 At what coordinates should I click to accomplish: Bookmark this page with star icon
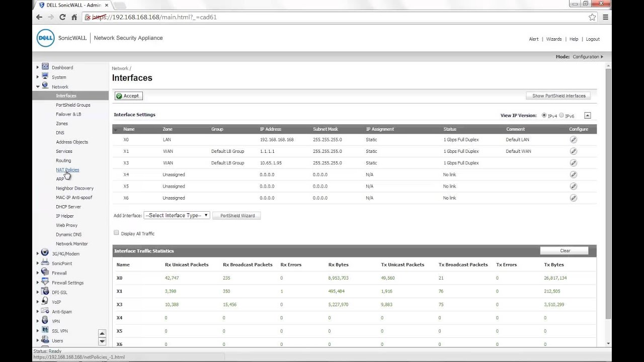pos(592,17)
